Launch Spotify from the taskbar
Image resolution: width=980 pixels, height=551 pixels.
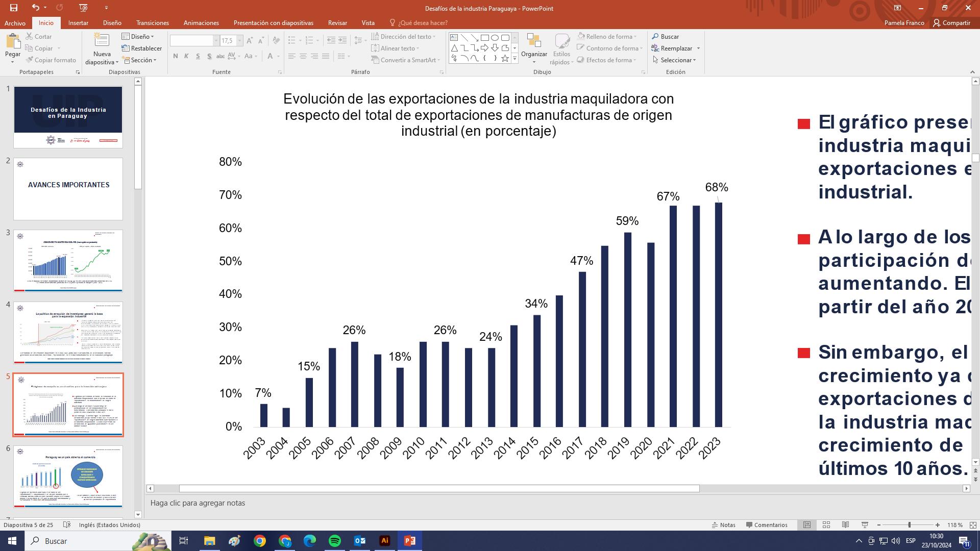[x=335, y=541]
